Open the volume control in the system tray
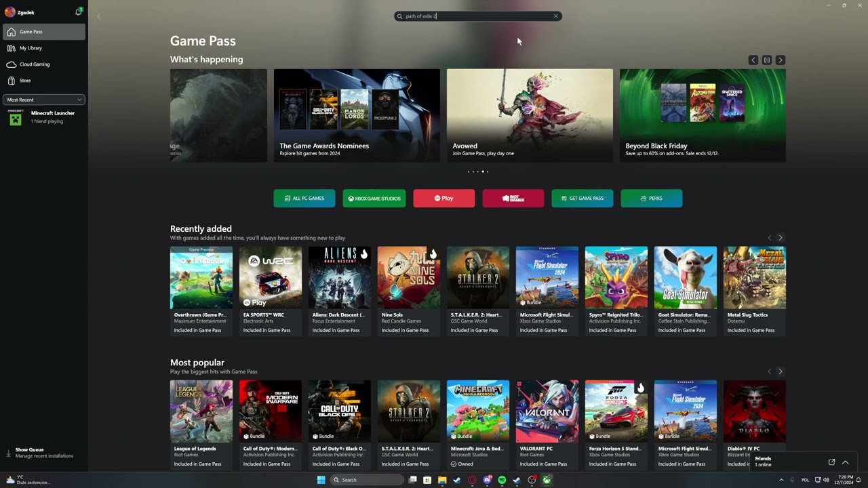The image size is (868, 488). (826, 480)
